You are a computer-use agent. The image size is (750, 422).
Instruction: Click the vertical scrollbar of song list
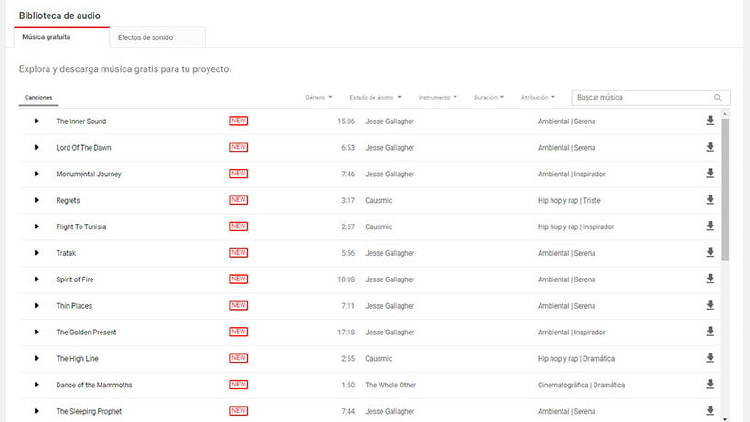point(725,190)
